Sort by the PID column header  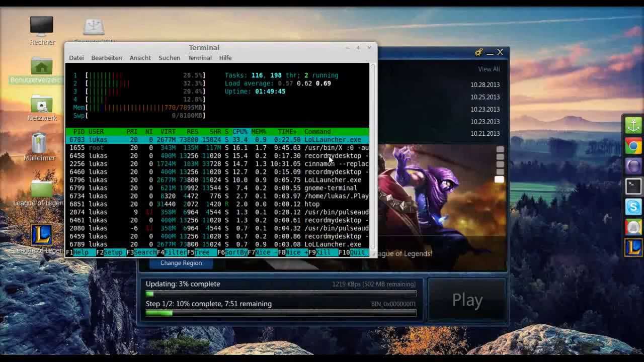(78, 132)
